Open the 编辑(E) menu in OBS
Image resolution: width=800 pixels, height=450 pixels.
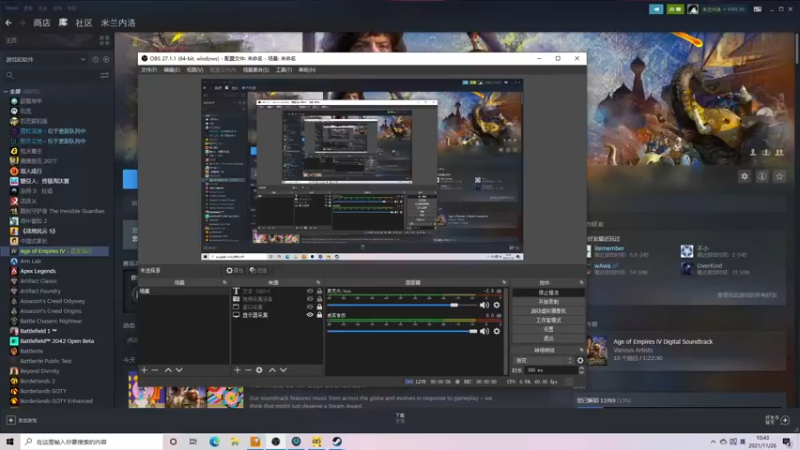click(x=171, y=70)
